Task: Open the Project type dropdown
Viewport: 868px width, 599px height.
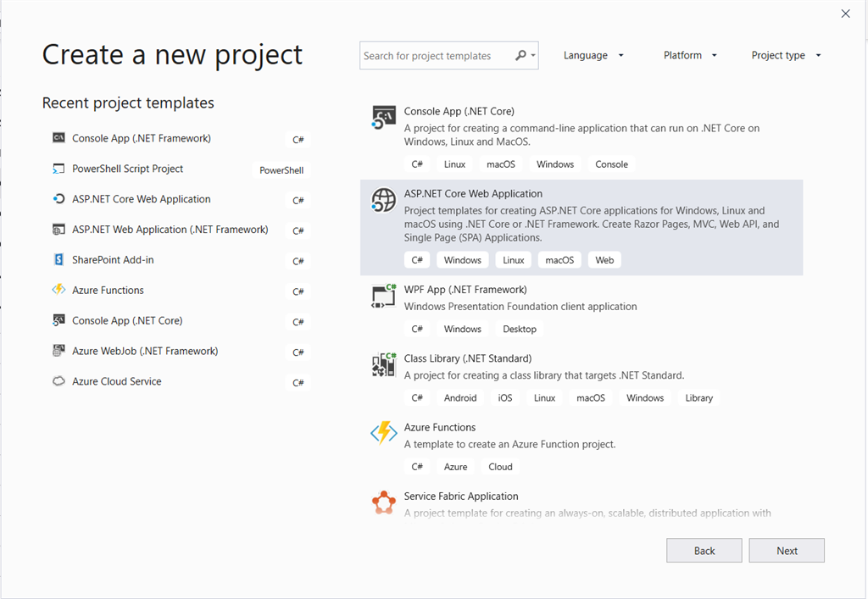Action: [x=786, y=55]
